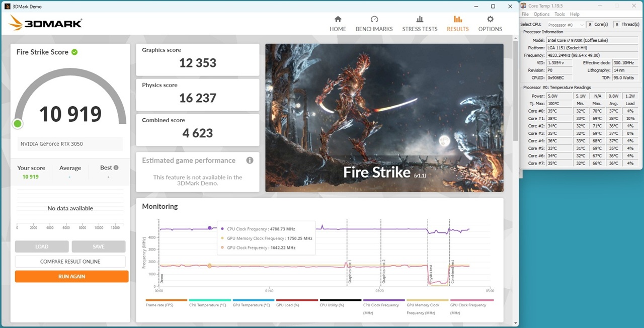Viewport: 644px width, 328px height.
Task: Open the OPTIONS gear icon
Action: pos(490,19)
